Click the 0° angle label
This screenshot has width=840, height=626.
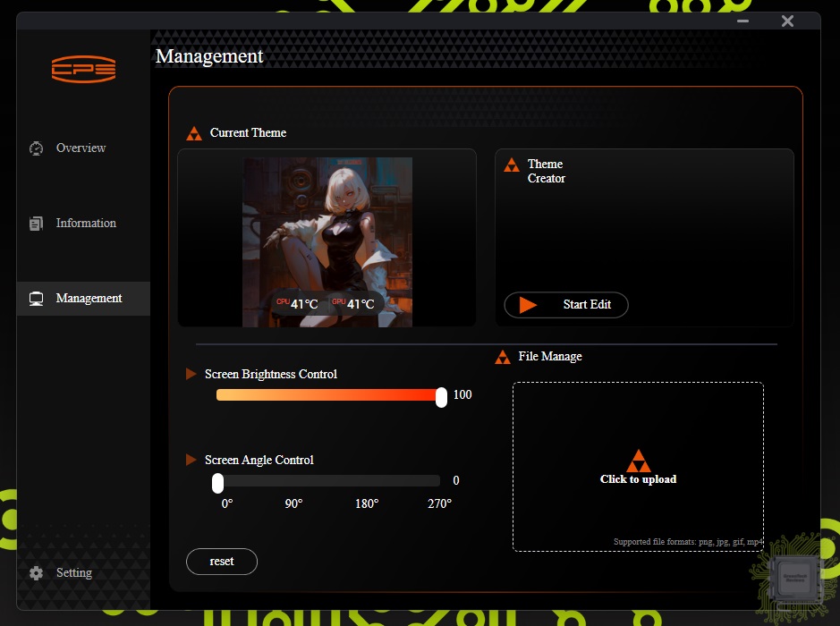click(x=227, y=503)
